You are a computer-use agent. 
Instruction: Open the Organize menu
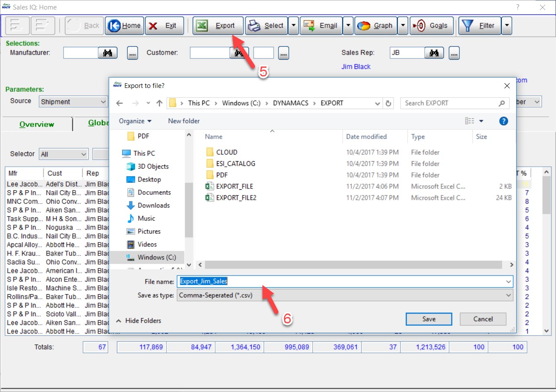click(135, 121)
